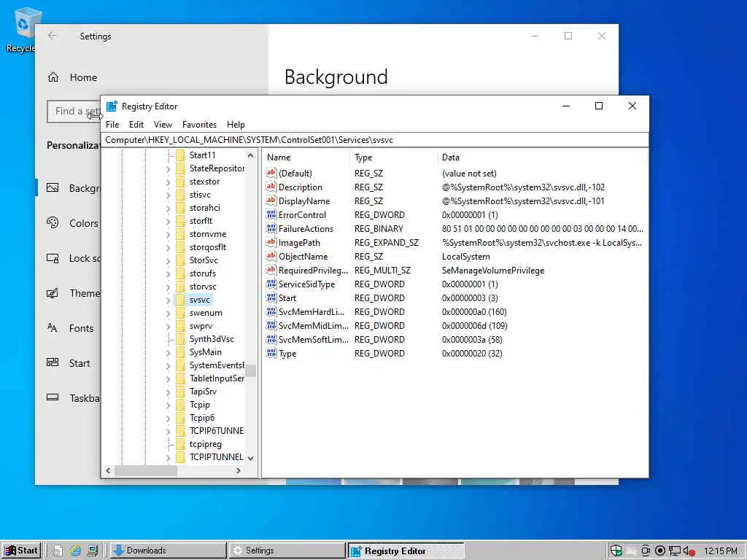The width and height of the screenshot is (747, 560).
Task: Click the svsvc folder icon in tree
Action: (x=180, y=300)
